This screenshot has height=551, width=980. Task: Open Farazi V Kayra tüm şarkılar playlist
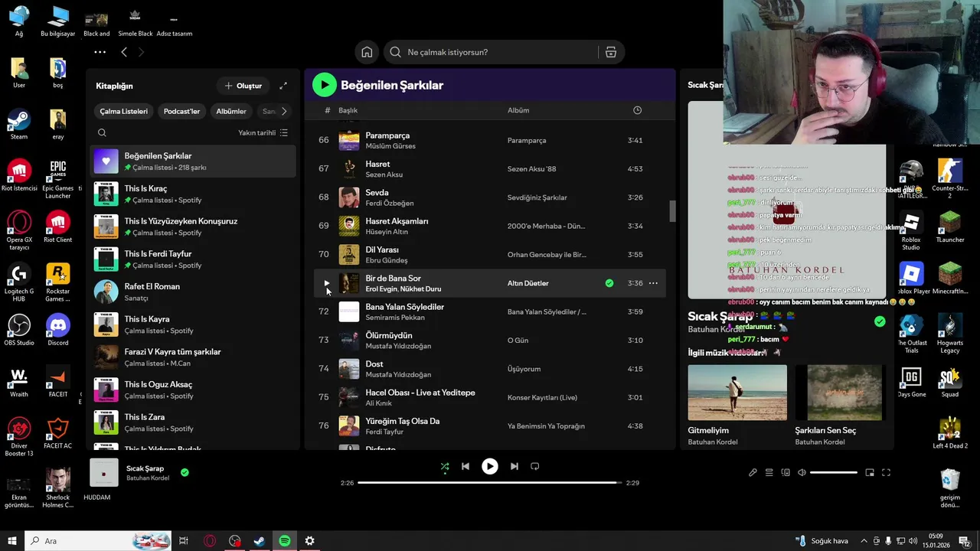pos(193,357)
